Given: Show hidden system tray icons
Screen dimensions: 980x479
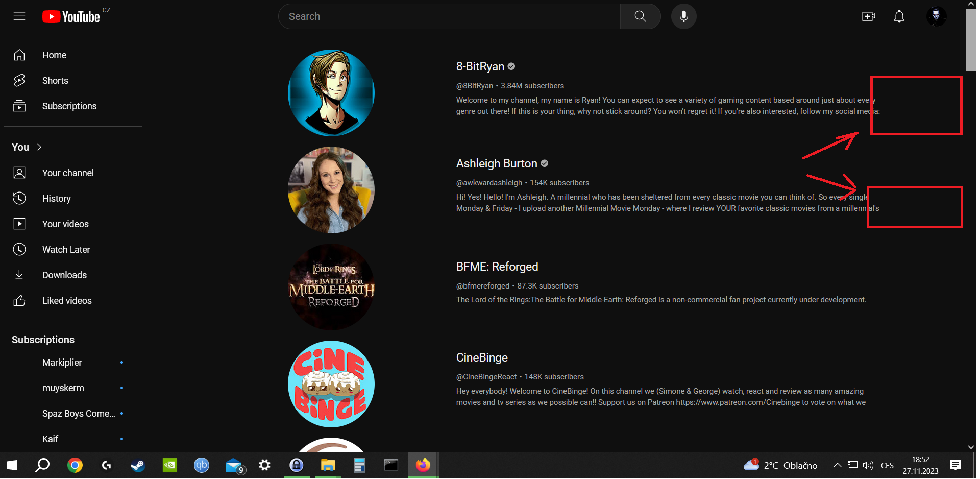Looking at the screenshot, I should click(x=837, y=465).
